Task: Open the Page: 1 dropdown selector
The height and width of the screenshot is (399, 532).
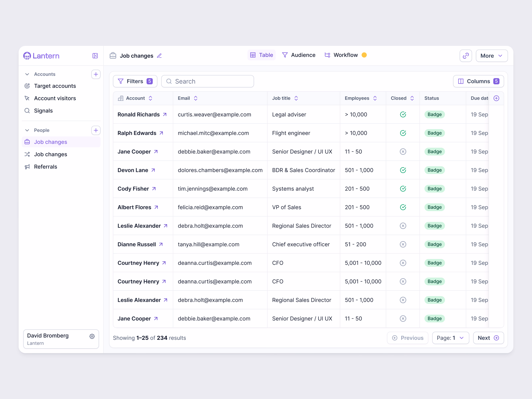Action: click(450, 338)
